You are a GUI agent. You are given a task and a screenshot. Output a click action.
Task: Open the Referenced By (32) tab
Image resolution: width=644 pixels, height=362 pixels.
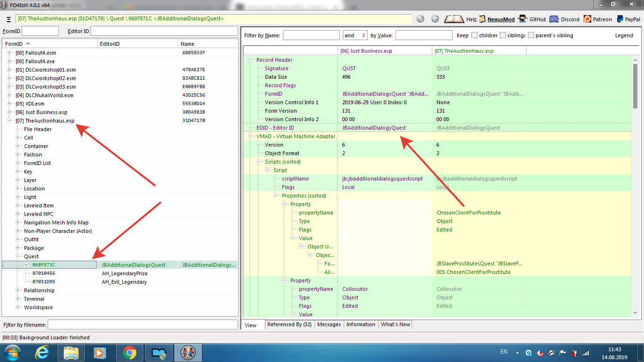coord(289,324)
